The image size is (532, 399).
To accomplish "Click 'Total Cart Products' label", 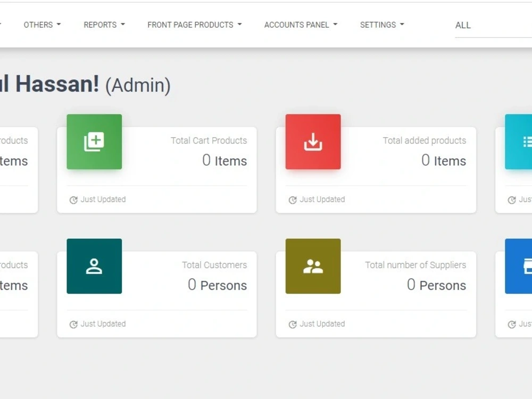I will [209, 140].
